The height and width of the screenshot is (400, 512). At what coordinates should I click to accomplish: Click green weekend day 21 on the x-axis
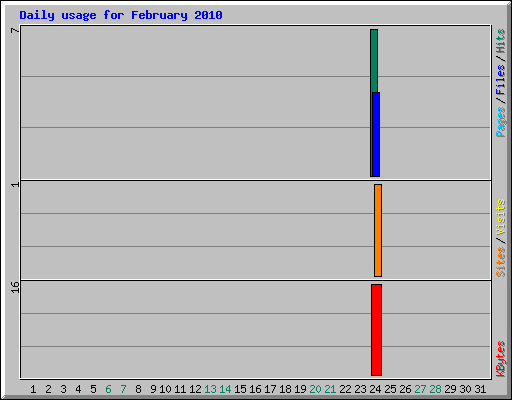pyautogui.click(x=330, y=389)
